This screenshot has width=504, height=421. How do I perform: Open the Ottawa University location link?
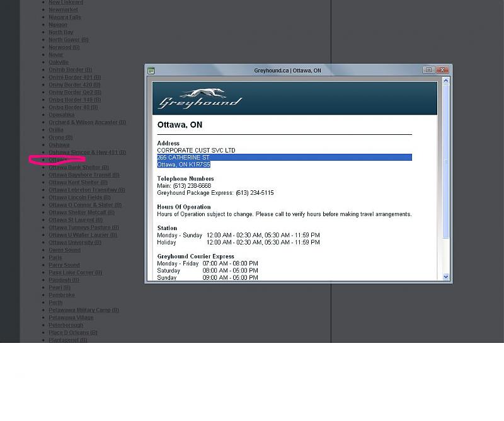coord(74,243)
